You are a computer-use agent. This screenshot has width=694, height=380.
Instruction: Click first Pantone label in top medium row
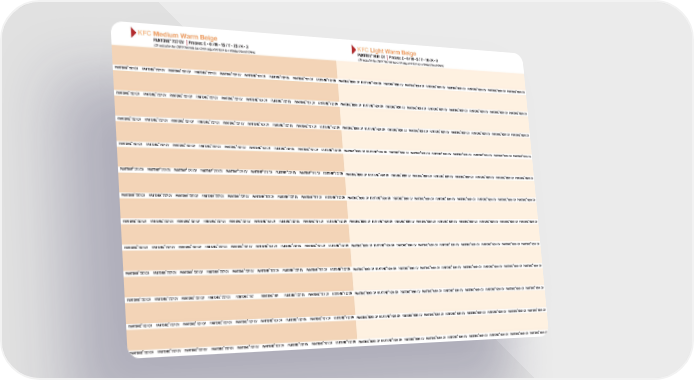[127, 68]
